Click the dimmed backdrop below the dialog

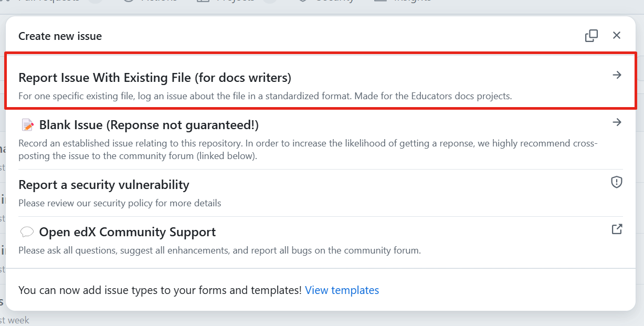[315, 319]
